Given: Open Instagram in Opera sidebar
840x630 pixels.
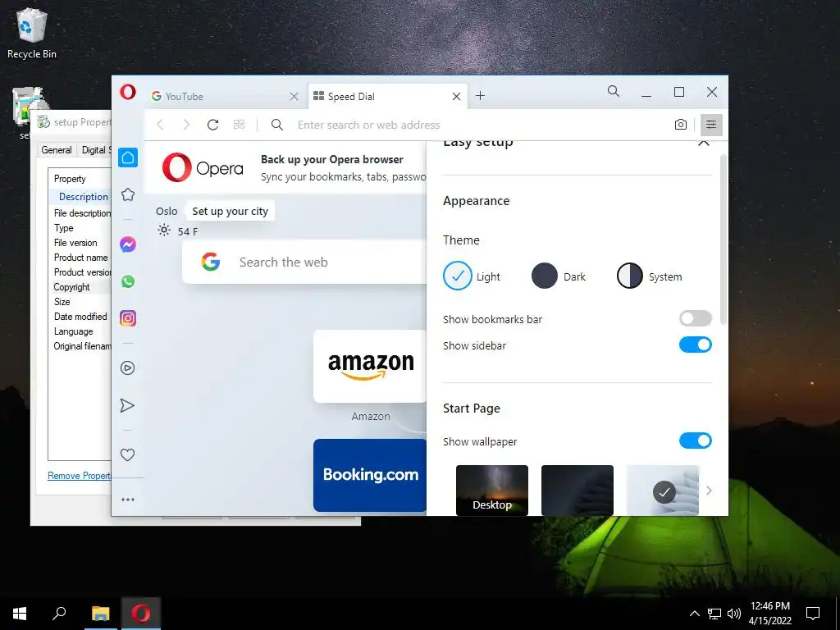Looking at the screenshot, I should coord(128,318).
